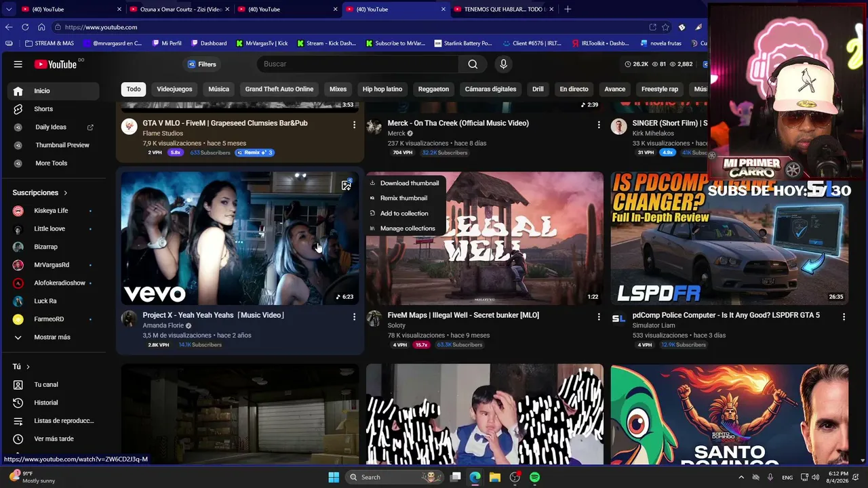
Task: Select the Grand Theft Auto Online chip
Action: pyautogui.click(x=279, y=89)
